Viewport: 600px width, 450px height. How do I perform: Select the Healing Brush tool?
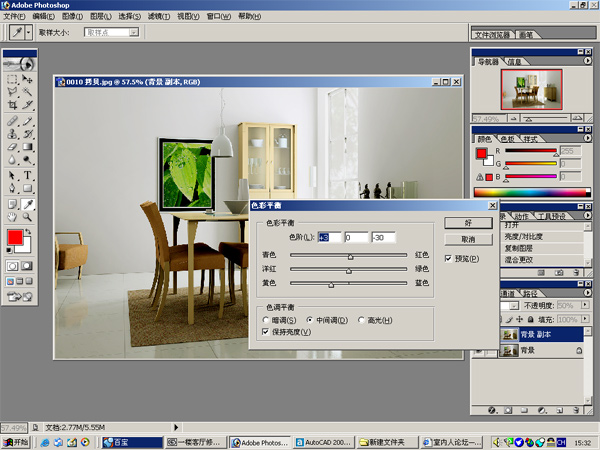coord(12,121)
